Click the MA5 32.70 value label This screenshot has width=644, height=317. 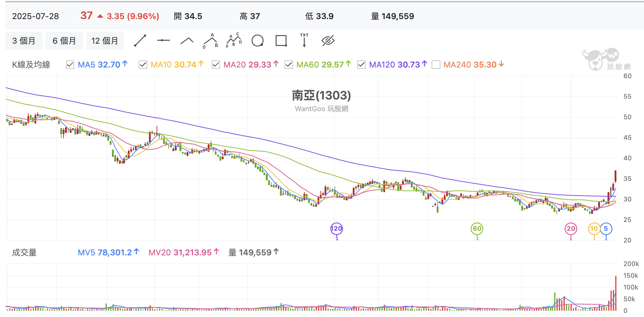(x=102, y=65)
